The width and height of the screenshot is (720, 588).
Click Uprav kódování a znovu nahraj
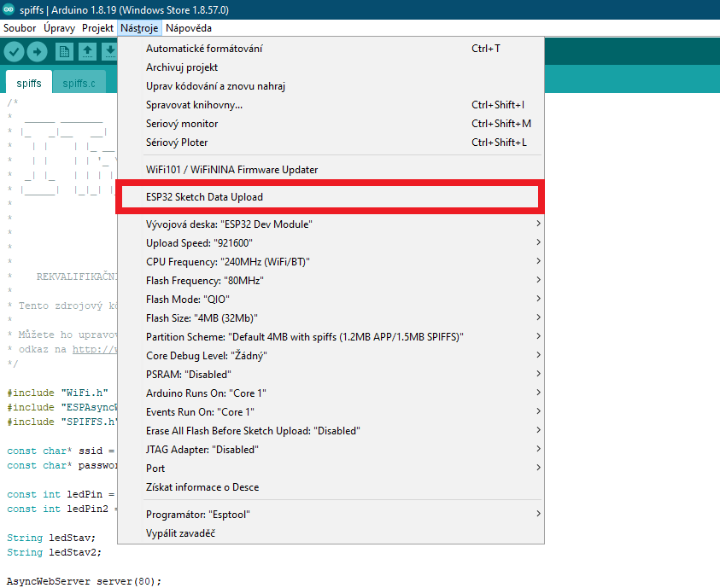coord(331,86)
